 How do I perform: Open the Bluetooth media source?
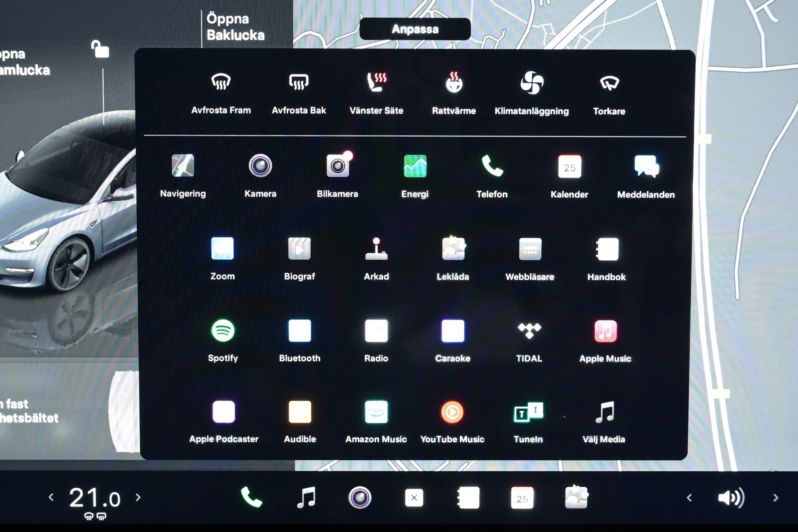[x=300, y=341]
